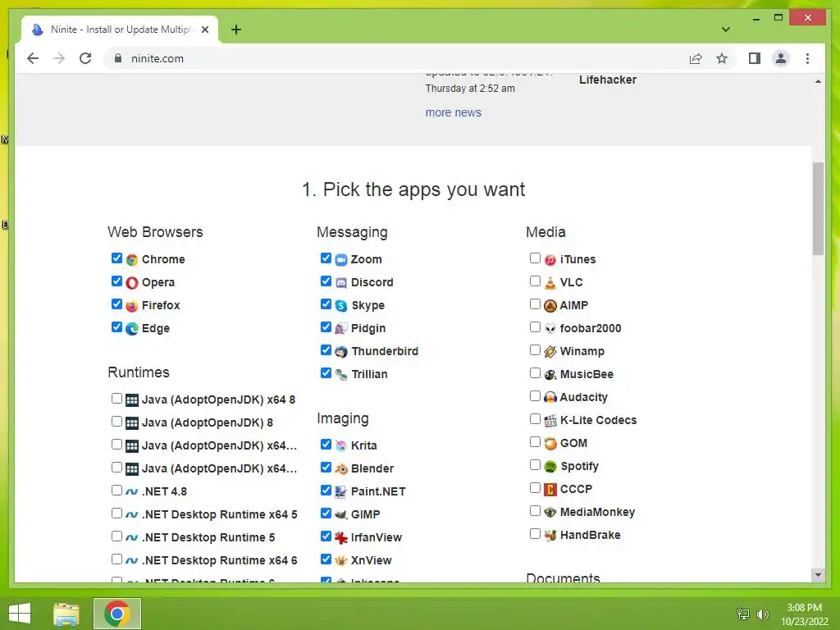
Task: Open File Explorer from taskbar
Action: 66,614
